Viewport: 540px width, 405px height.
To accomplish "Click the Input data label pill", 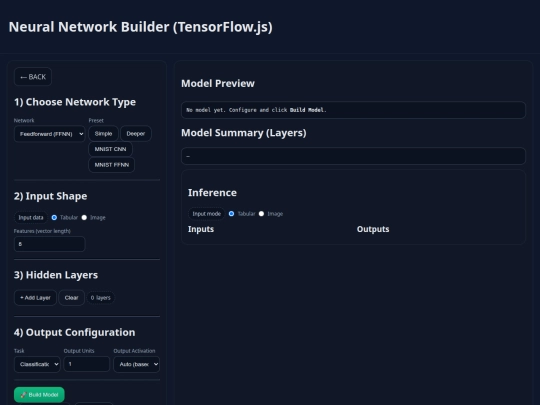I will point(31,218).
